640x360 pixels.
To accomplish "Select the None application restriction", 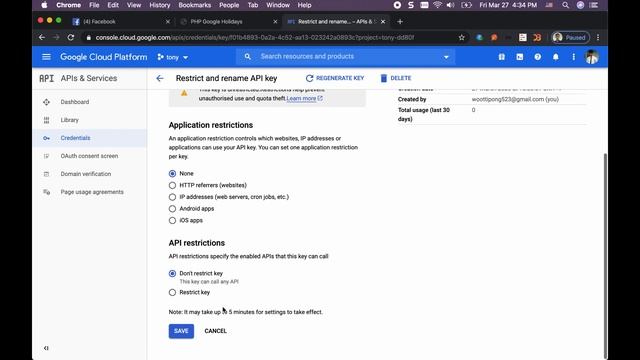I will tap(172, 173).
